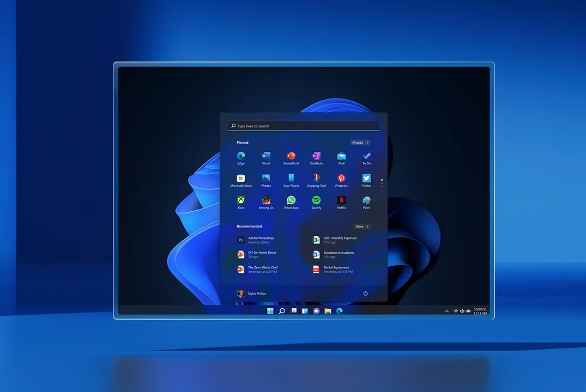586x392 pixels.
Task: Open WhatsApp from pinned apps
Action: [291, 203]
